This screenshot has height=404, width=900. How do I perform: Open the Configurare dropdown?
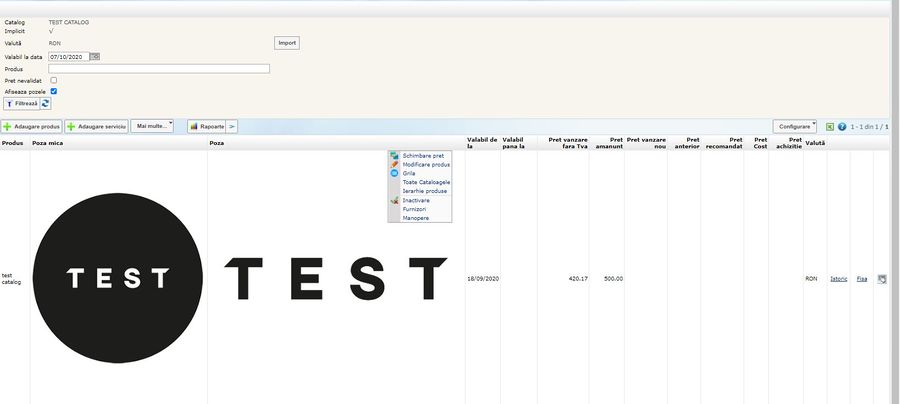click(795, 127)
